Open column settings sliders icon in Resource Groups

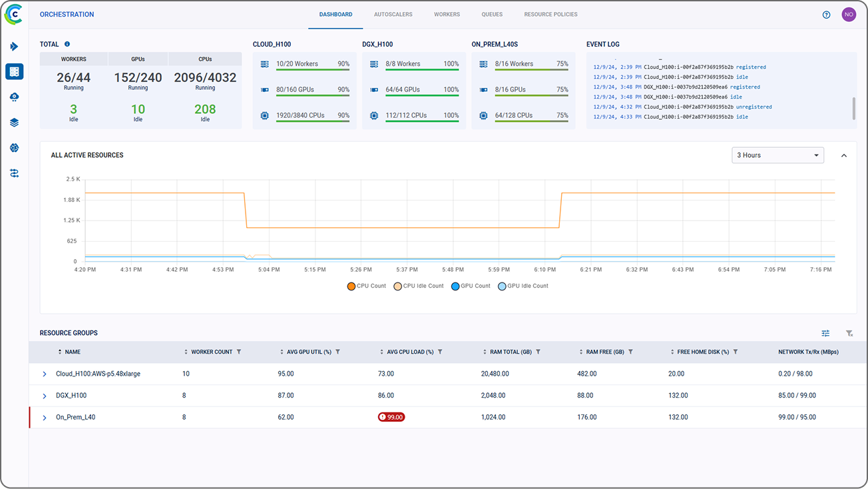click(x=825, y=333)
